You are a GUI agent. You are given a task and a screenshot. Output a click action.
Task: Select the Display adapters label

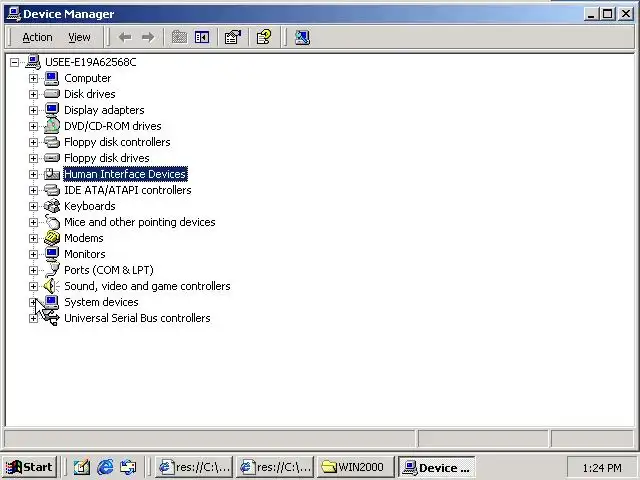pyautogui.click(x=104, y=110)
